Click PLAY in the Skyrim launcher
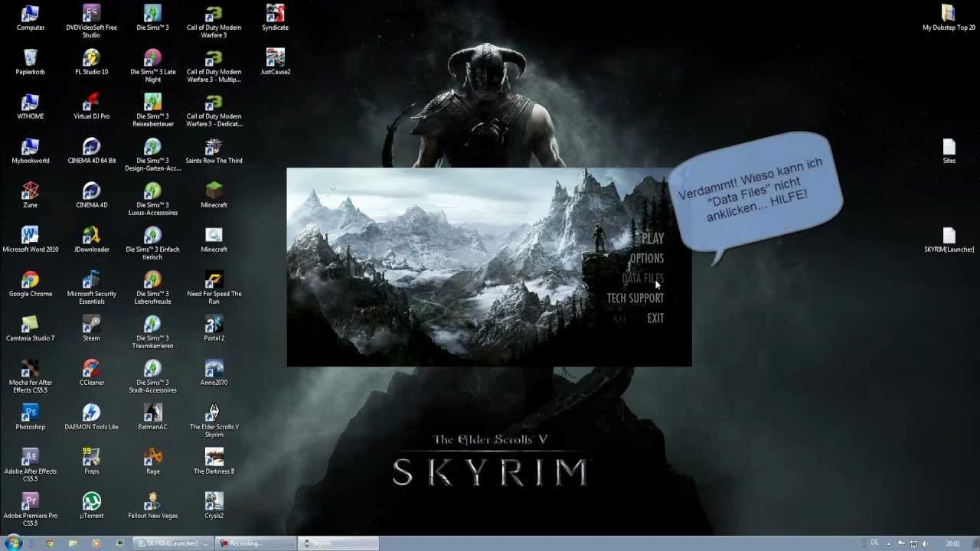 tap(652, 239)
